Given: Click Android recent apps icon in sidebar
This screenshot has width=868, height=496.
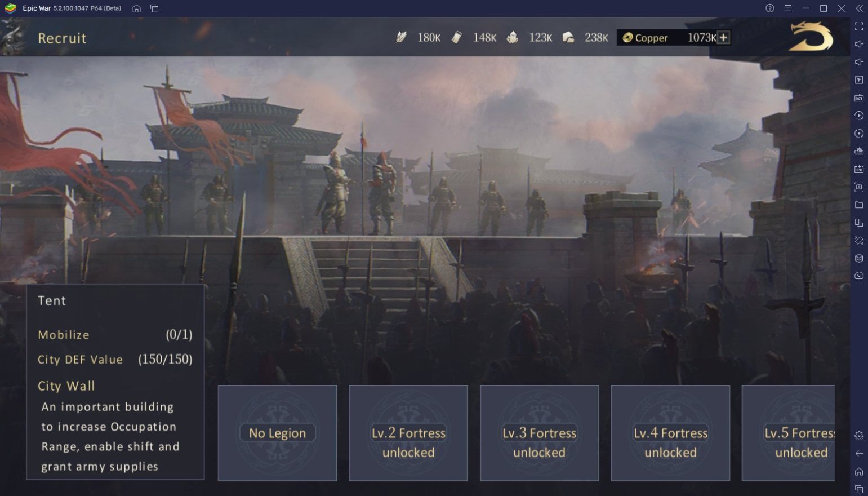Looking at the screenshot, I should [x=859, y=489].
